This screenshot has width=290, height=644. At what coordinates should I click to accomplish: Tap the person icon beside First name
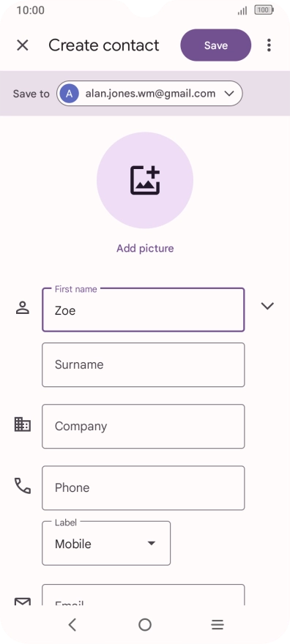point(23,307)
